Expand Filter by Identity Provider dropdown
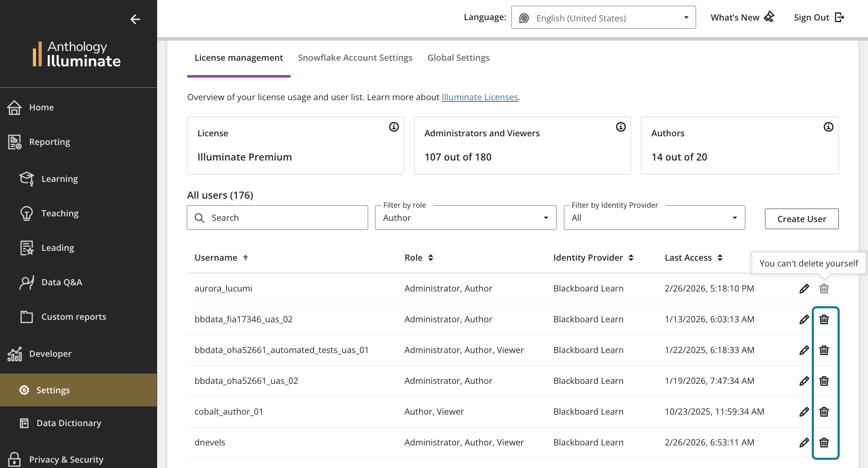The width and height of the screenshot is (868, 468). [x=654, y=218]
